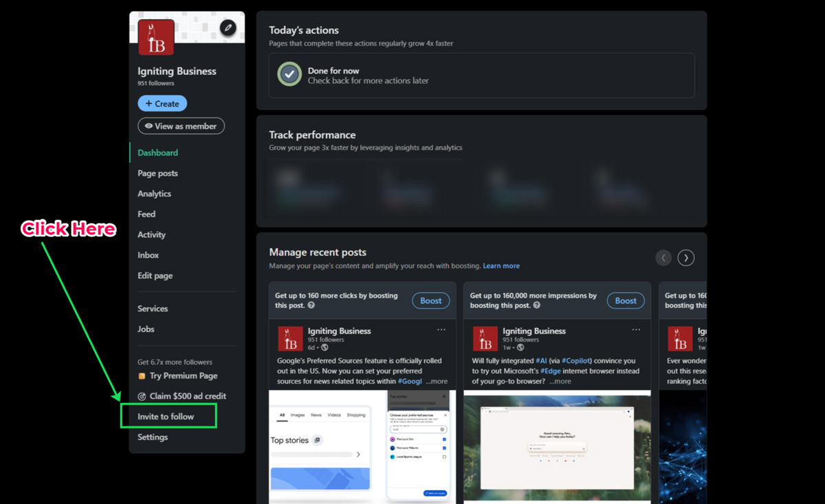
Task: Open three-dot menu on Google Preferred Sources post
Action: (441, 330)
